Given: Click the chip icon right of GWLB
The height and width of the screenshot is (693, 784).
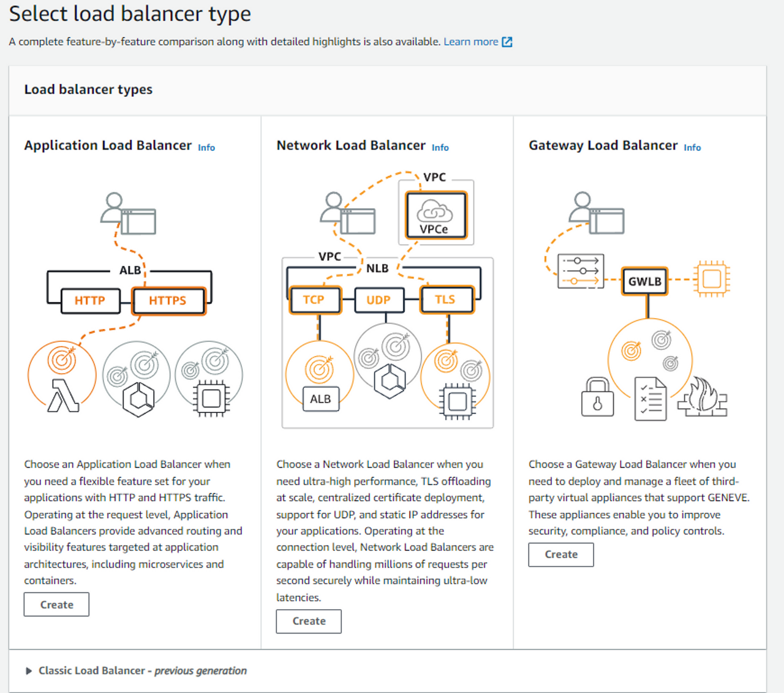Looking at the screenshot, I should click(712, 279).
